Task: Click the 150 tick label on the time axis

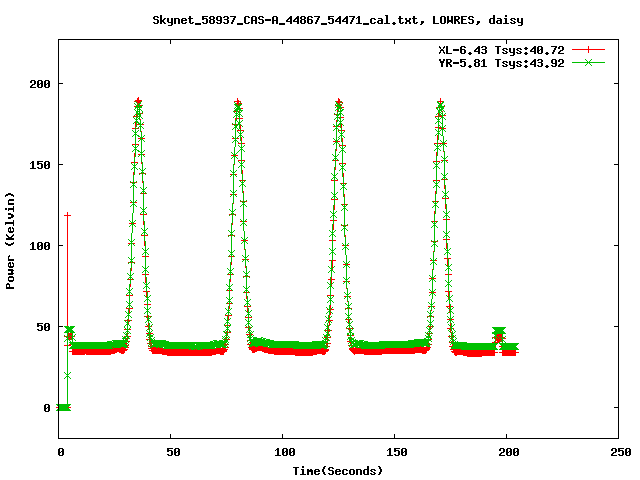Action: (397, 452)
